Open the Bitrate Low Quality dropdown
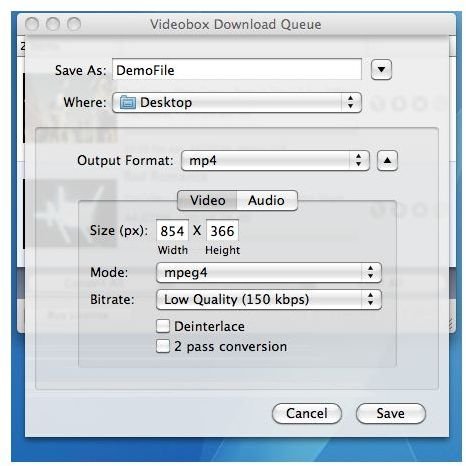This screenshot has height=466, width=466. (269, 299)
